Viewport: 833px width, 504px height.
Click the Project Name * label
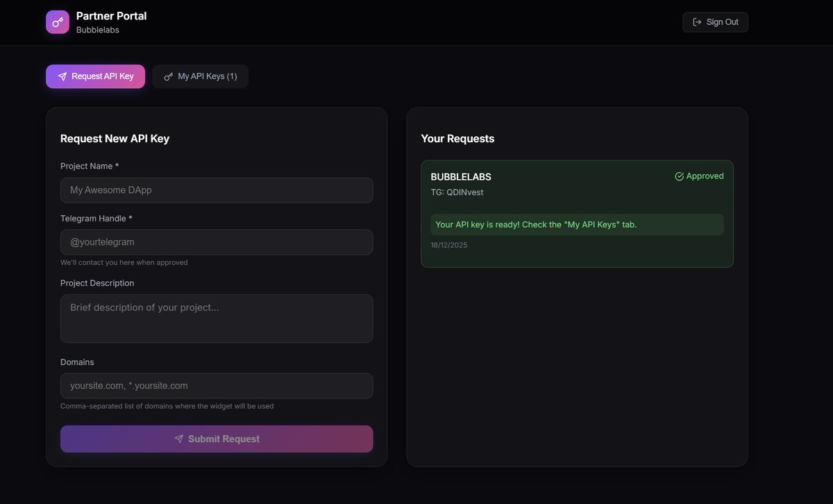point(90,166)
